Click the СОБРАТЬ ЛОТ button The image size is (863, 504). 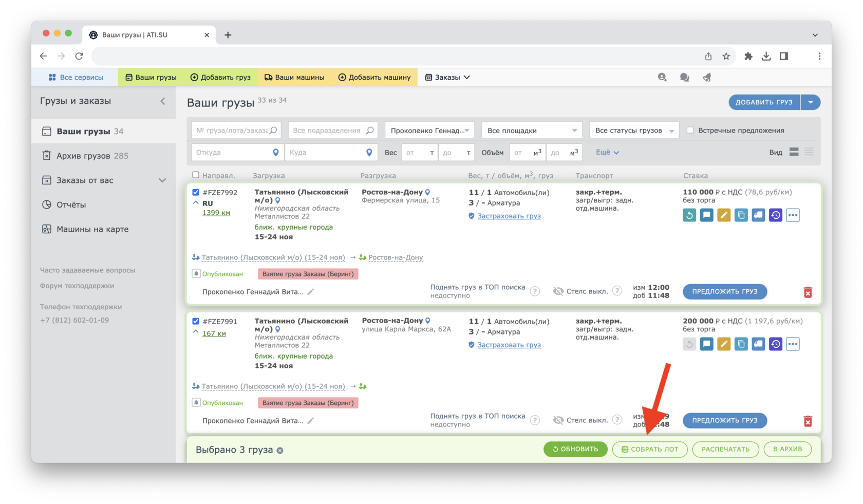(x=650, y=449)
